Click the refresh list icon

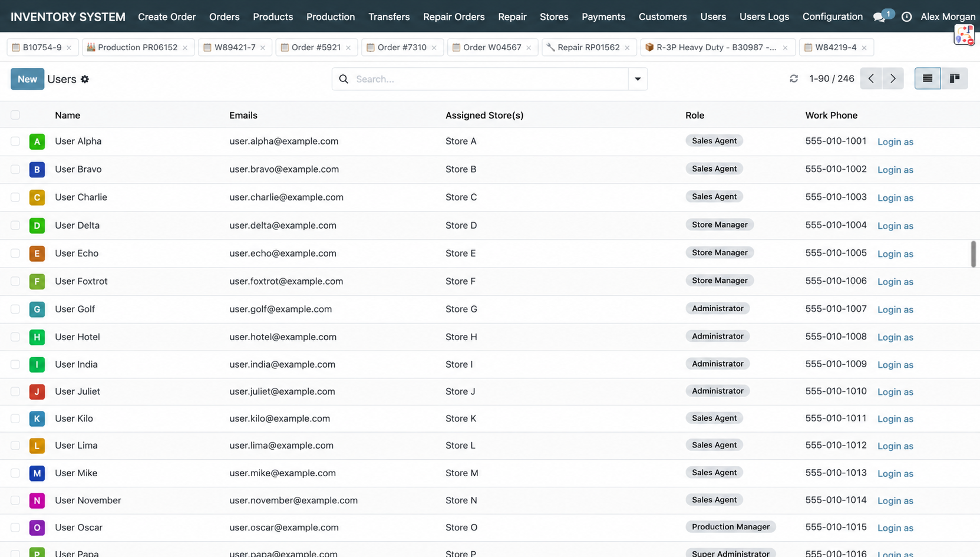coord(794,78)
